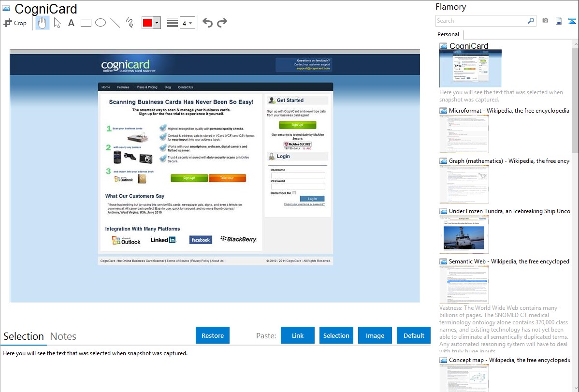Click the Vastness text under Semantic Web
Image resolution: width=579 pixels, height=392 pixels.
(x=504, y=329)
